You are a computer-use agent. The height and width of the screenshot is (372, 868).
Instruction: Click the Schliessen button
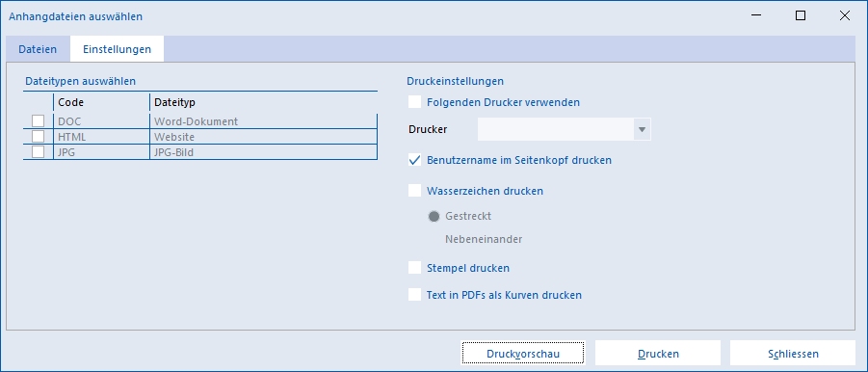[x=793, y=354]
